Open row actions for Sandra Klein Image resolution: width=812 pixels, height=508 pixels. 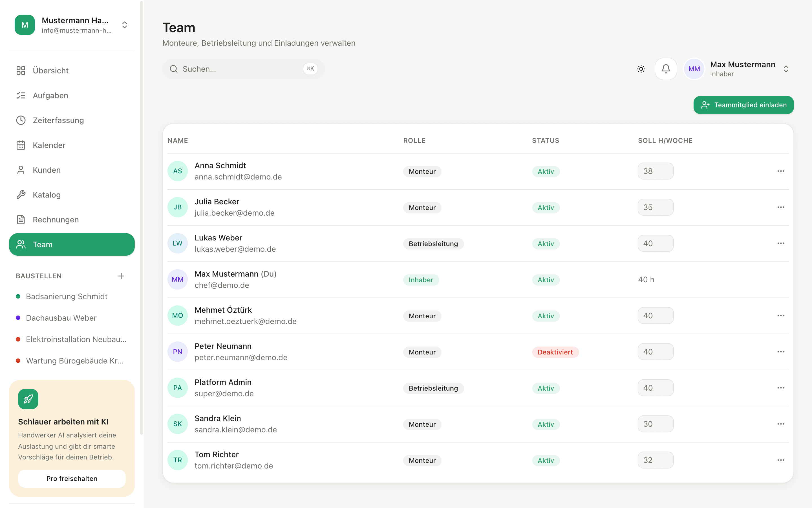[781, 424]
